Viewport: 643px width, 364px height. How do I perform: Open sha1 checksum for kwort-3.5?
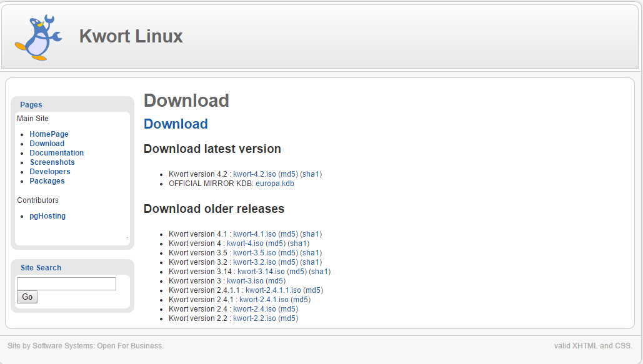(x=311, y=253)
